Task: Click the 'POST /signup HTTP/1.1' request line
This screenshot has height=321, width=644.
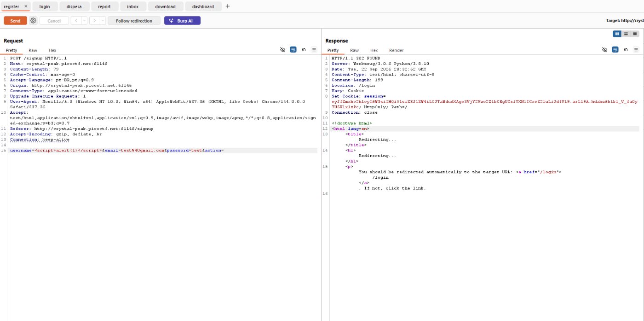Action: pos(38,58)
